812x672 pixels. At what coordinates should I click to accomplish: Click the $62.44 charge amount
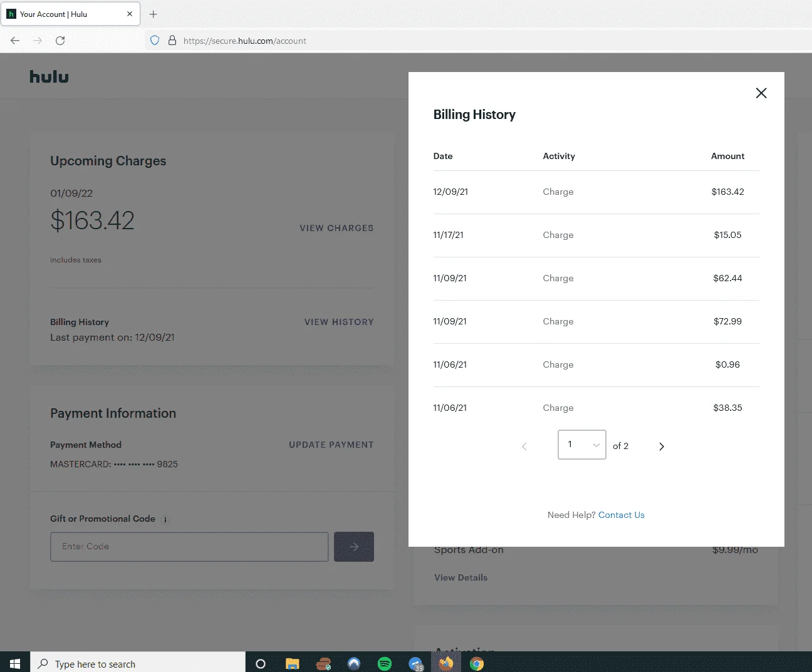click(x=727, y=278)
